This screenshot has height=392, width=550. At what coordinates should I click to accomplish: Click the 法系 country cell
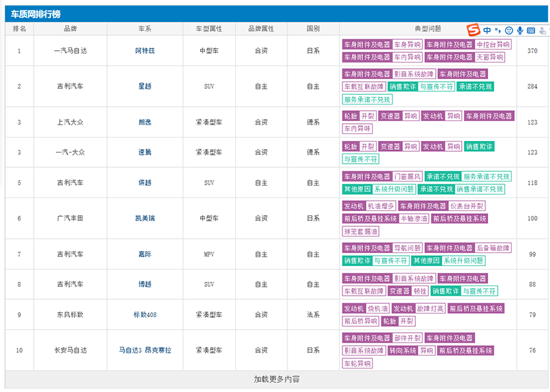(313, 315)
